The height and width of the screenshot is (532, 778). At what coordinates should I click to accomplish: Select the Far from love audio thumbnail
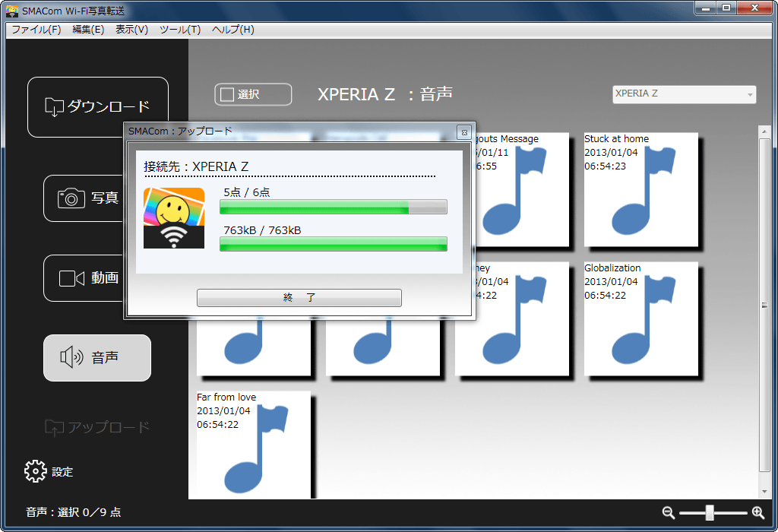click(254, 445)
